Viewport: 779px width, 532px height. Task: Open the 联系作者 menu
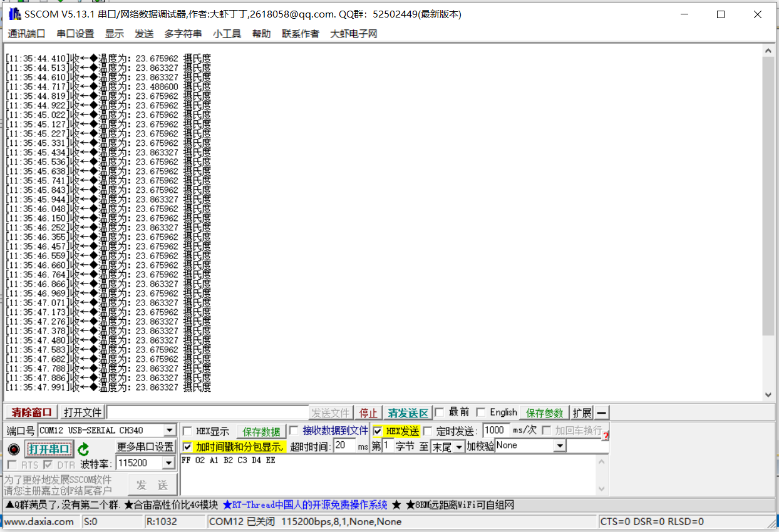[x=300, y=34]
